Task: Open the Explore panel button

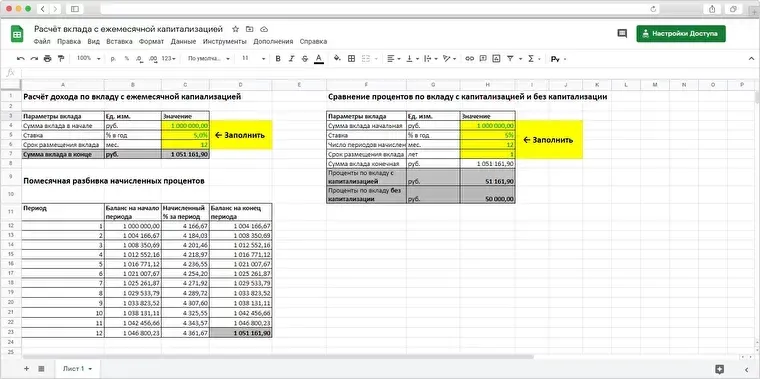Action: (x=720, y=369)
